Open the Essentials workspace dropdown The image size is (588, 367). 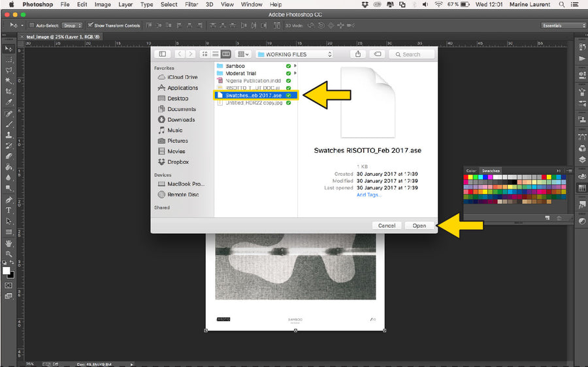(563, 25)
